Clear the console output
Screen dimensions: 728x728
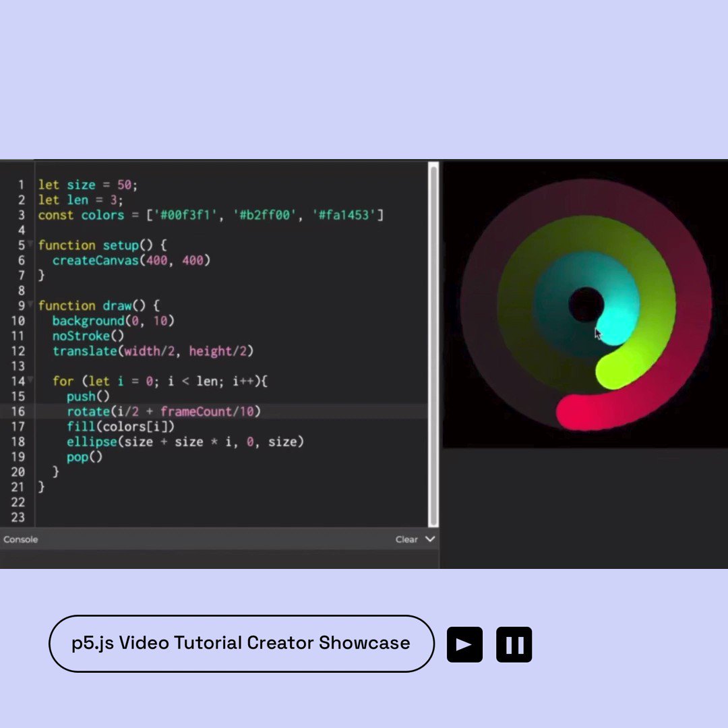tap(406, 539)
